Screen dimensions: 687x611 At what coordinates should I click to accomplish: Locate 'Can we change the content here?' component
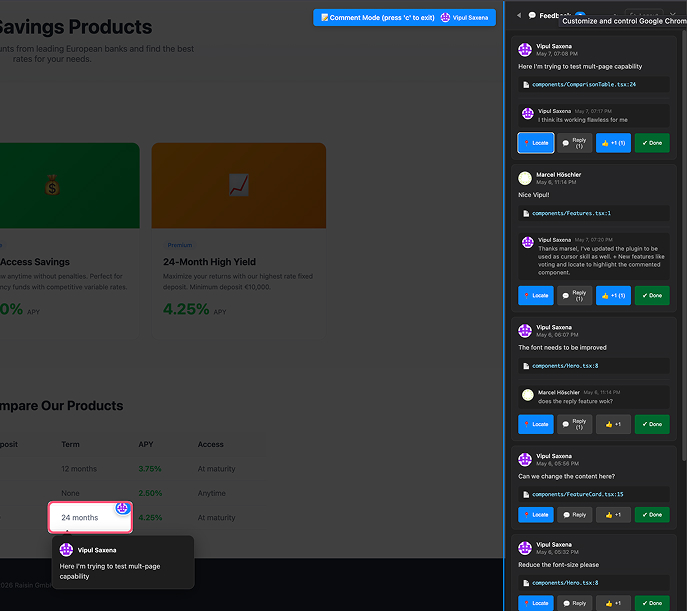click(536, 515)
